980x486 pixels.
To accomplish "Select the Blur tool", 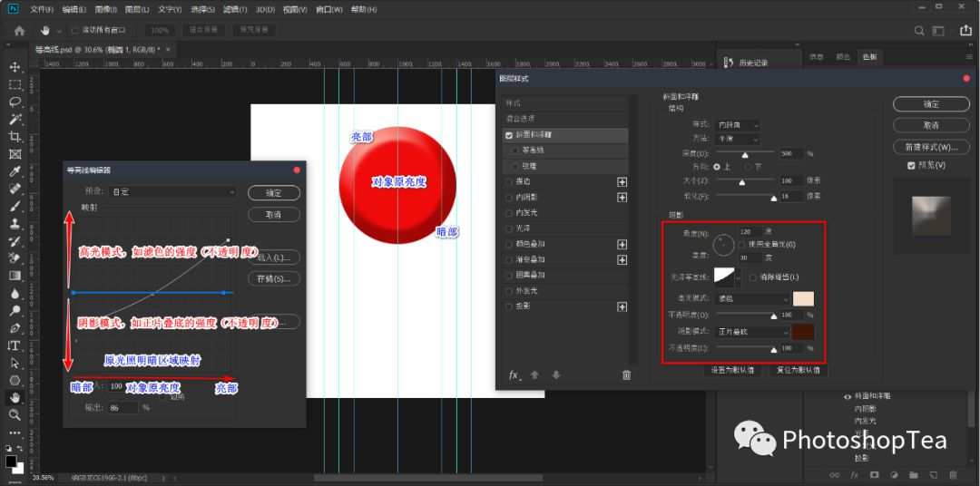I will click(15, 293).
